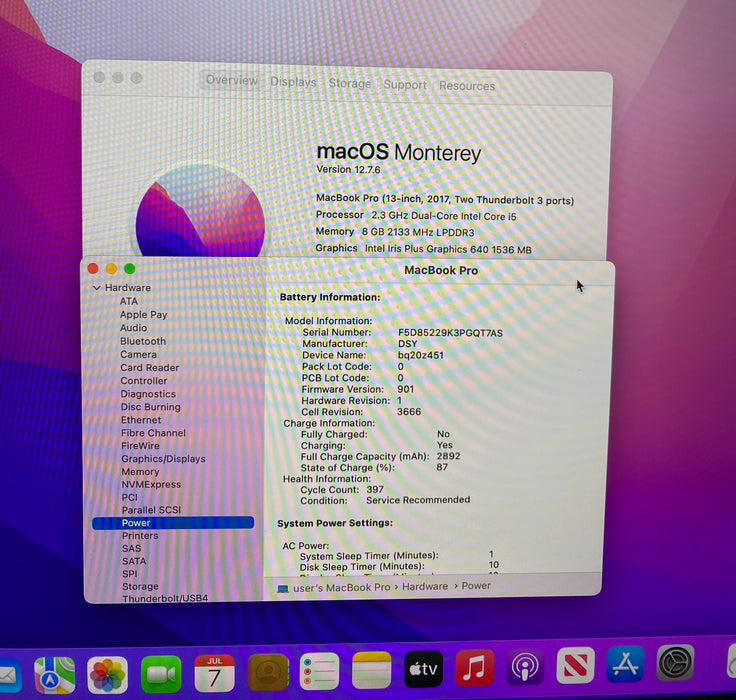
Task: Select Graphics/Displays in the sidebar
Action: (x=163, y=458)
